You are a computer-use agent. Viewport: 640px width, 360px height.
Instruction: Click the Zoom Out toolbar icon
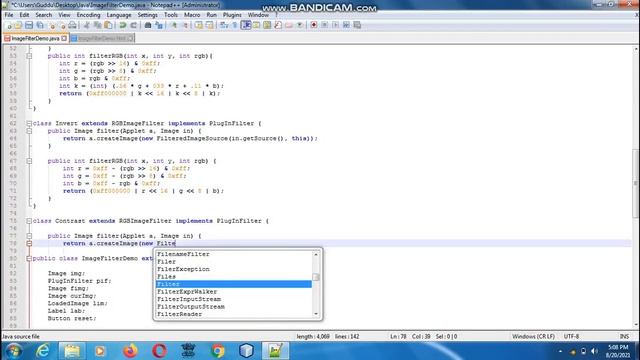185,25
